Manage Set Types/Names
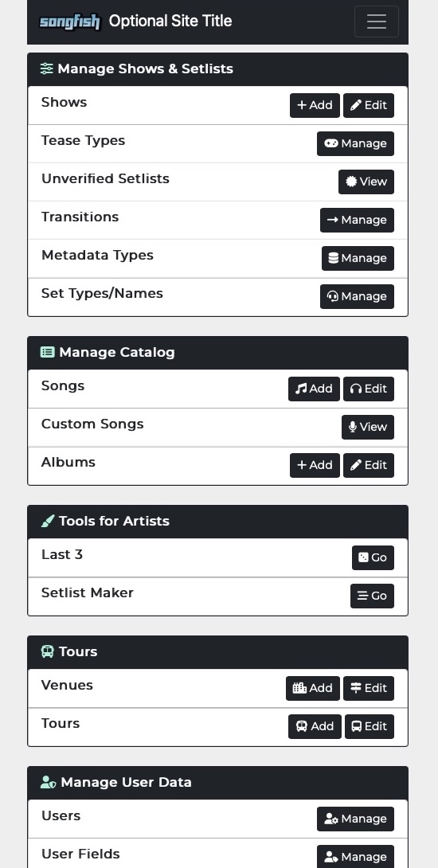The height and width of the screenshot is (868, 438). click(357, 296)
